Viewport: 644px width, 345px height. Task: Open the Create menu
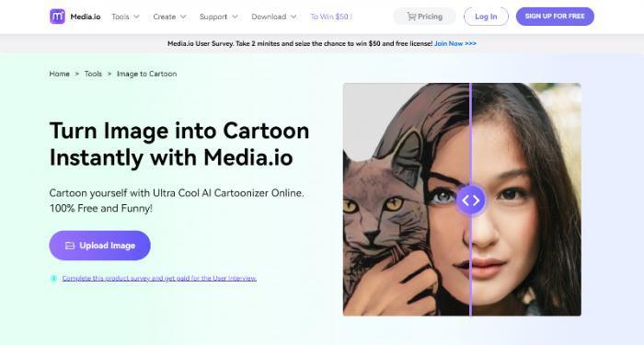165,17
